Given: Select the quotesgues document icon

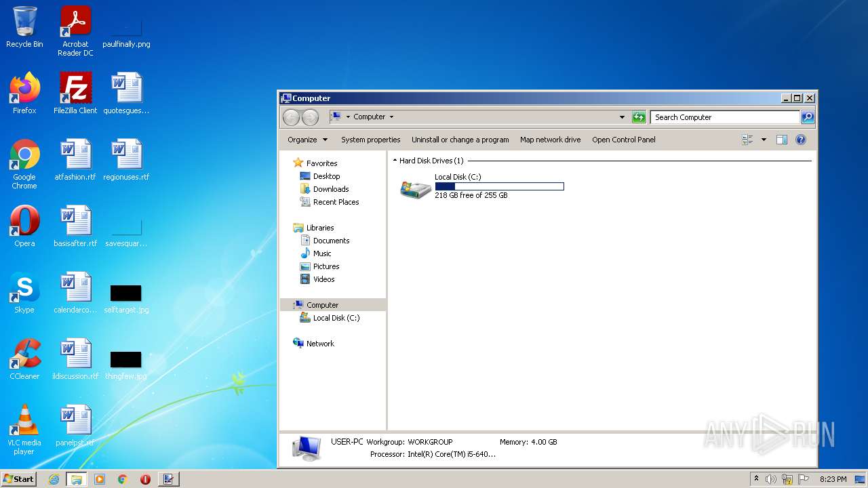Looking at the screenshot, I should [x=126, y=94].
